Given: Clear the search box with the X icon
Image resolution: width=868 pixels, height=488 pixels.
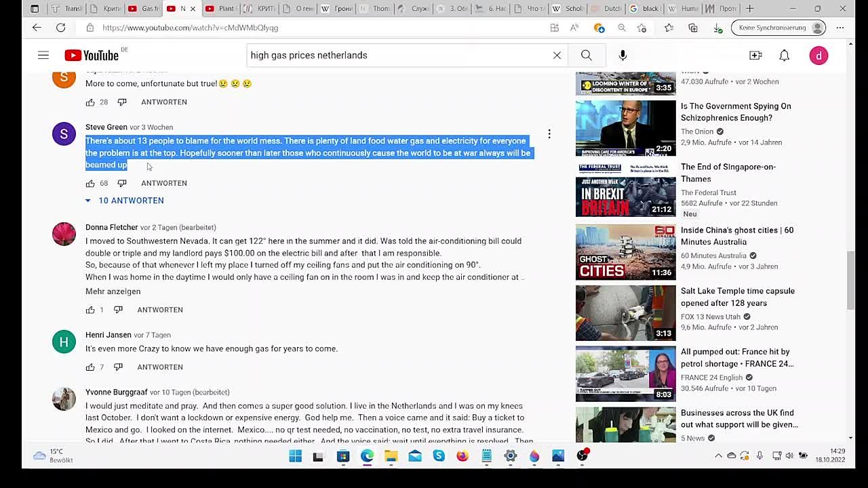Looking at the screenshot, I should [556, 55].
